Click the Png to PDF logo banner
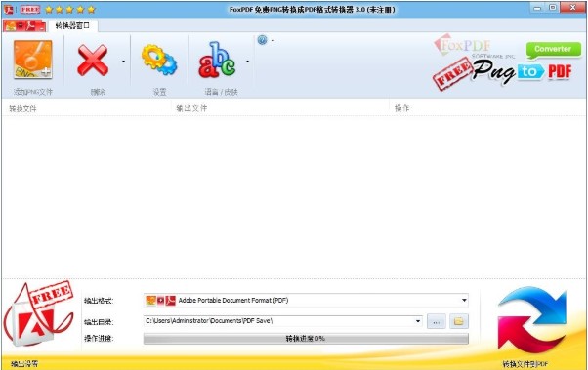 coord(502,72)
